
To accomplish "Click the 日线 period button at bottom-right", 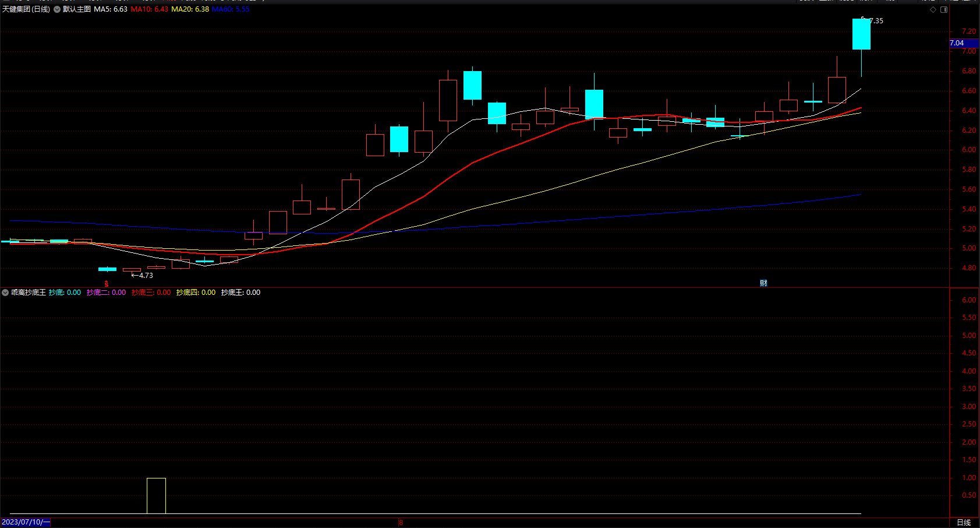I will click(x=964, y=523).
